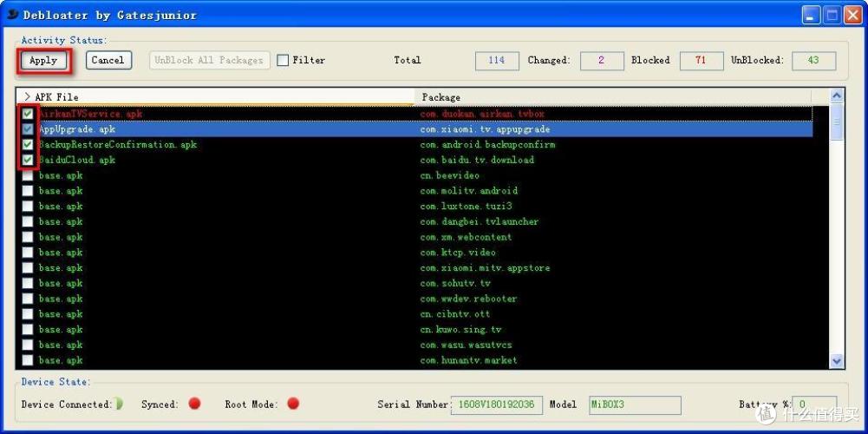Check the box for com.dangbei.tvlauncher
This screenshot has width=868, height=434.
pyautogui.click(x=28, y=221)
